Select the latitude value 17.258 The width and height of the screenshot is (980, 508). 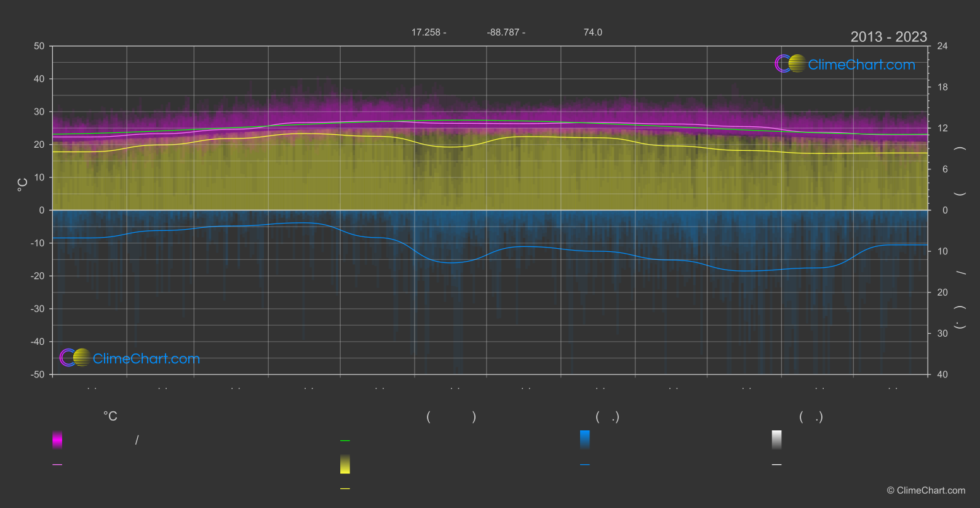click(x=426, y=32)
